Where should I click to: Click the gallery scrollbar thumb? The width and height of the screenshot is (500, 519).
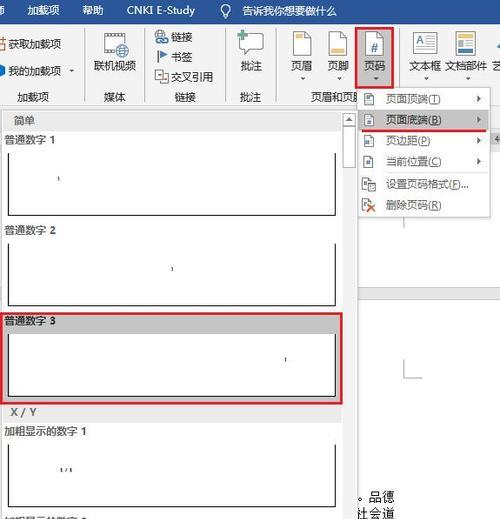click(x=349, y=147)
